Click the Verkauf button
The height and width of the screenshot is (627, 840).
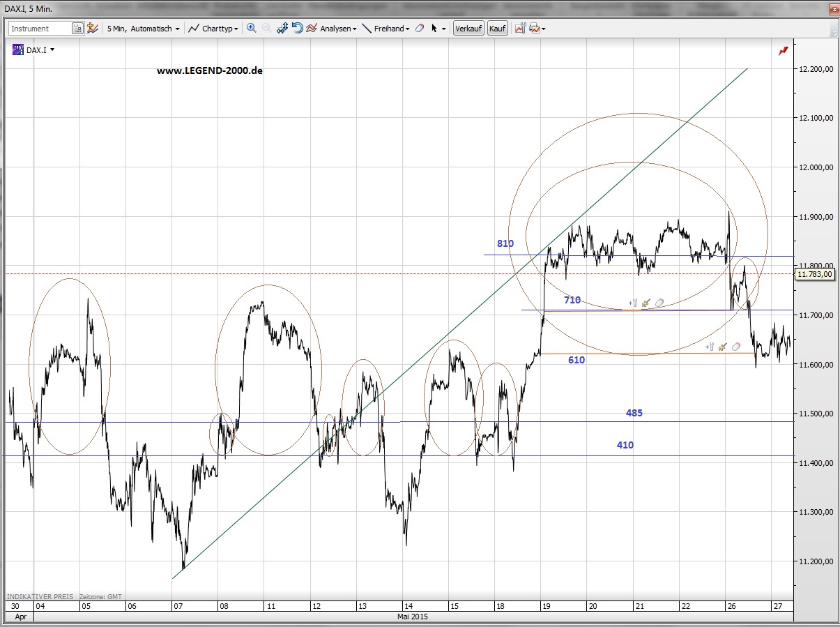pos(468,28)
